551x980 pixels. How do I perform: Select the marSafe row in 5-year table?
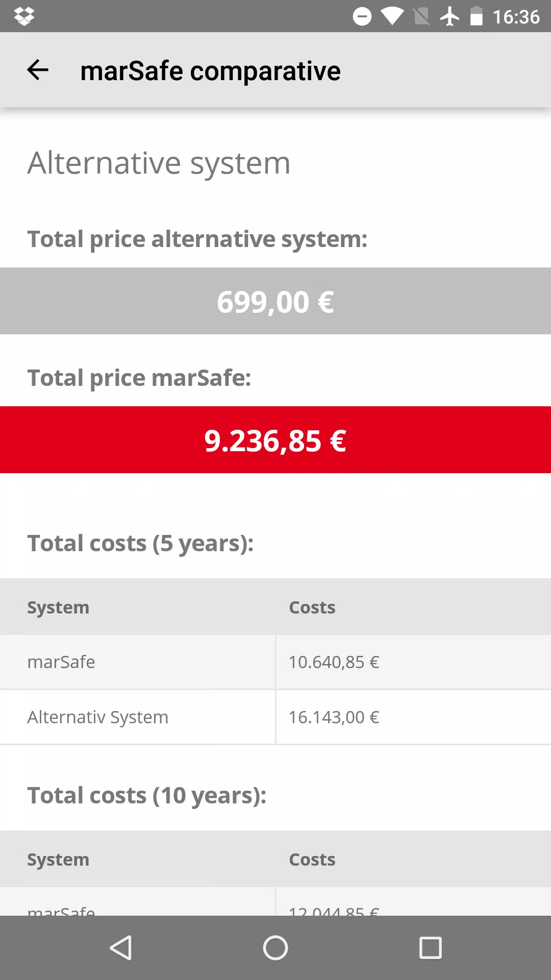275,662
